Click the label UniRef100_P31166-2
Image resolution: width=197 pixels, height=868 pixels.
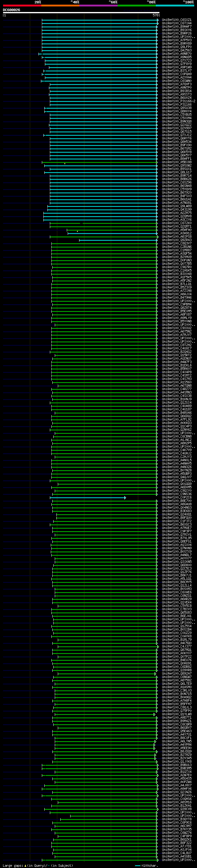tap(179, 101)
